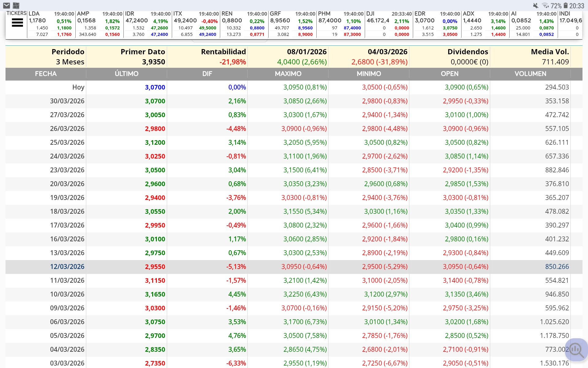Select the 09/03/2026 date row
Image resolution: width=588 pixels, height=368 pixels.
coord(294,308)
